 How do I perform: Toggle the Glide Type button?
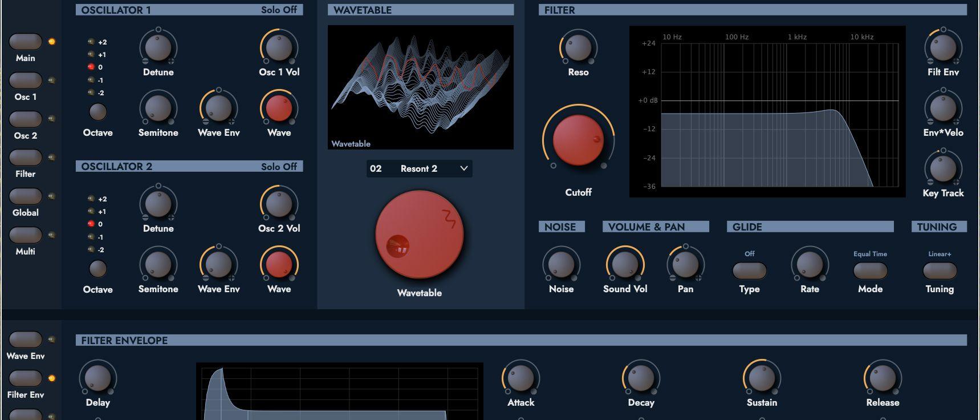pos(749,270)
